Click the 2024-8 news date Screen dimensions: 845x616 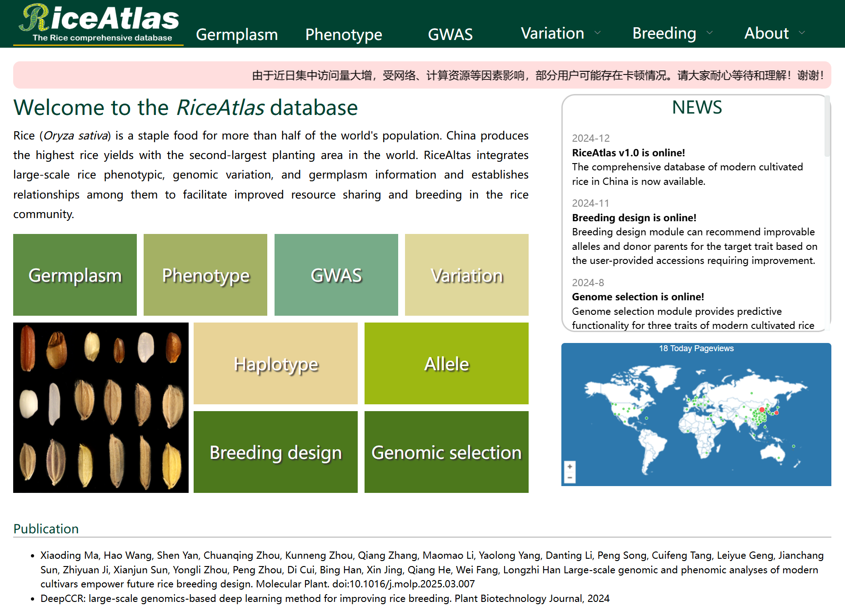pos(588,283)
